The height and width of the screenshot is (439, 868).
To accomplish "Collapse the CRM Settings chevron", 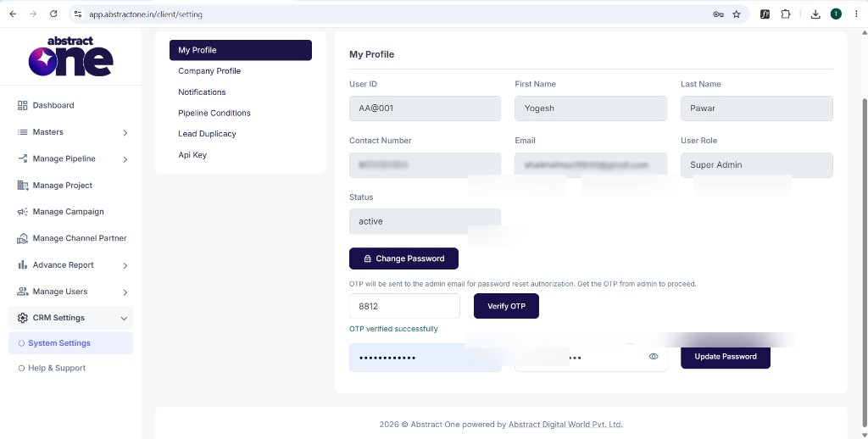I will 124,319.
